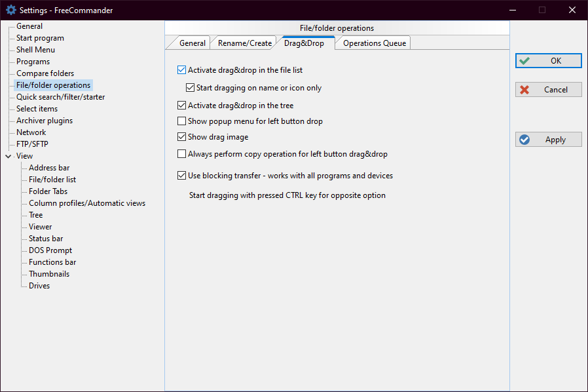
Task: Enable Show popup menu for left button drop
Action: [x=182, y=121]
